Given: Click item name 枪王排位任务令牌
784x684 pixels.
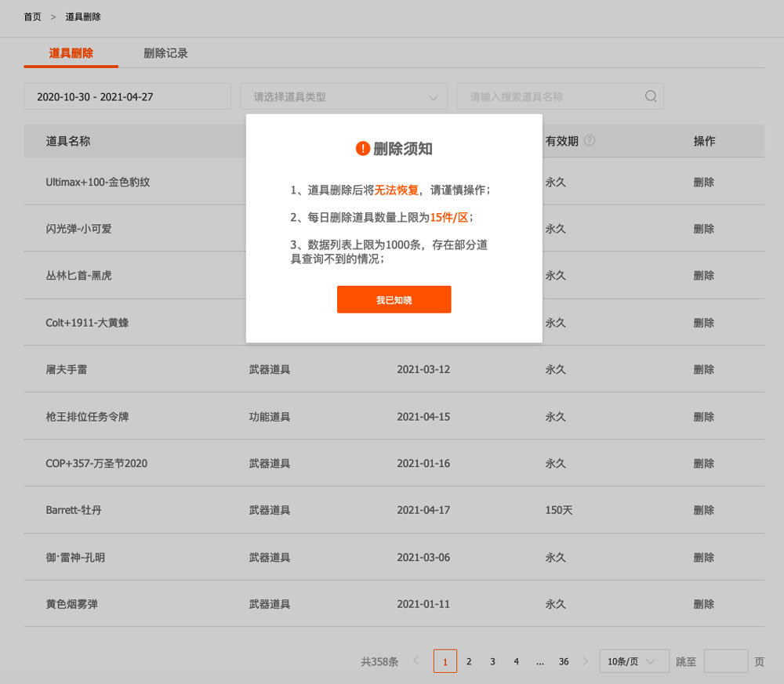Looking at the screenshot, I should click(x=87, y=417).
